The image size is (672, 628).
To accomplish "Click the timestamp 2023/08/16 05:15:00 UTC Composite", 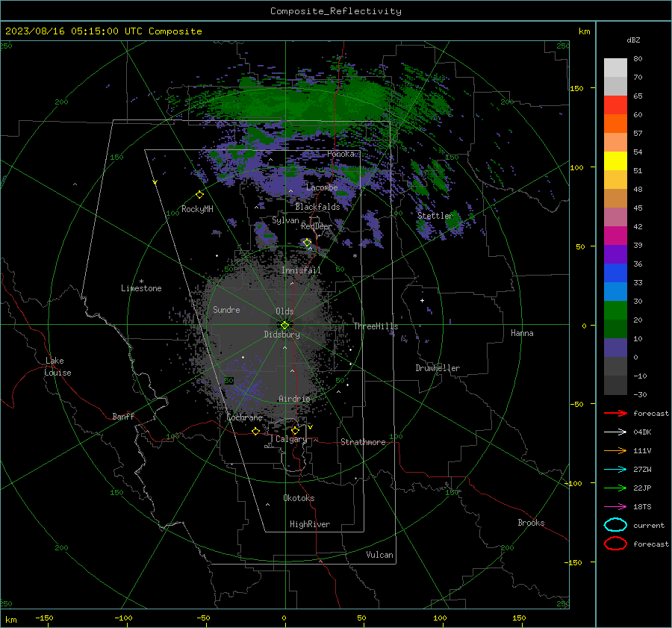I will point(103,31).
